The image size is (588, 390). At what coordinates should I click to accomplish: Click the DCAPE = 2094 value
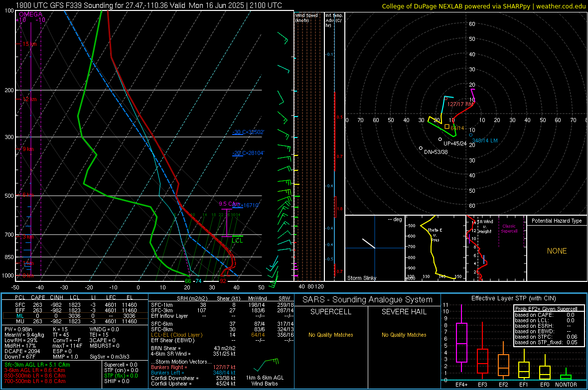22,351
